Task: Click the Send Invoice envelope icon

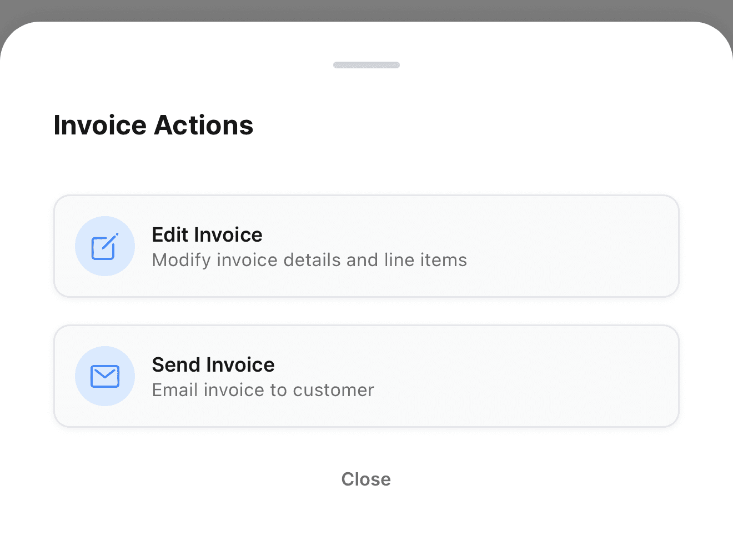Action: 105,376
